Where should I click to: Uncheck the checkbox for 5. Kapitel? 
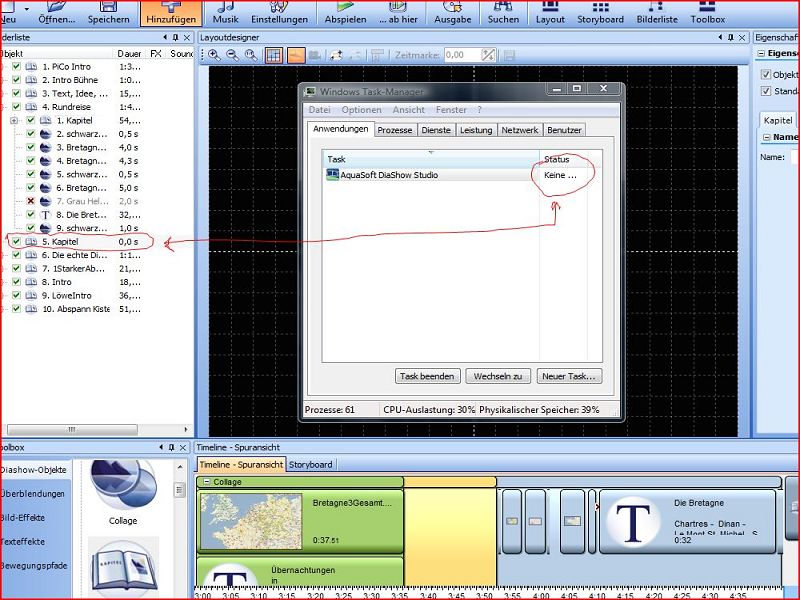17,242
